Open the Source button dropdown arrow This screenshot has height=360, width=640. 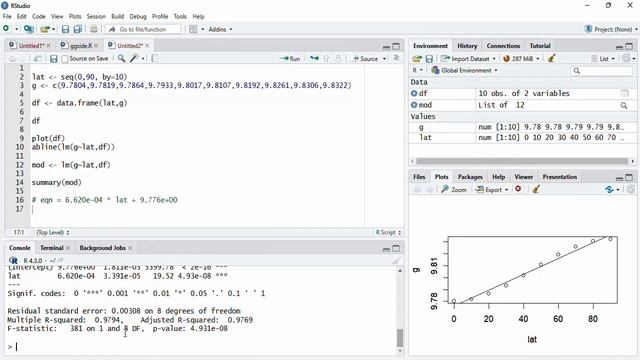point(384,59)
